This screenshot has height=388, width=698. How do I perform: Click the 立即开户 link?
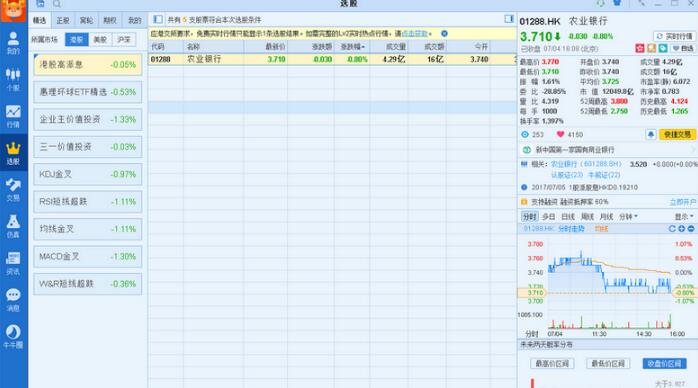683,202
